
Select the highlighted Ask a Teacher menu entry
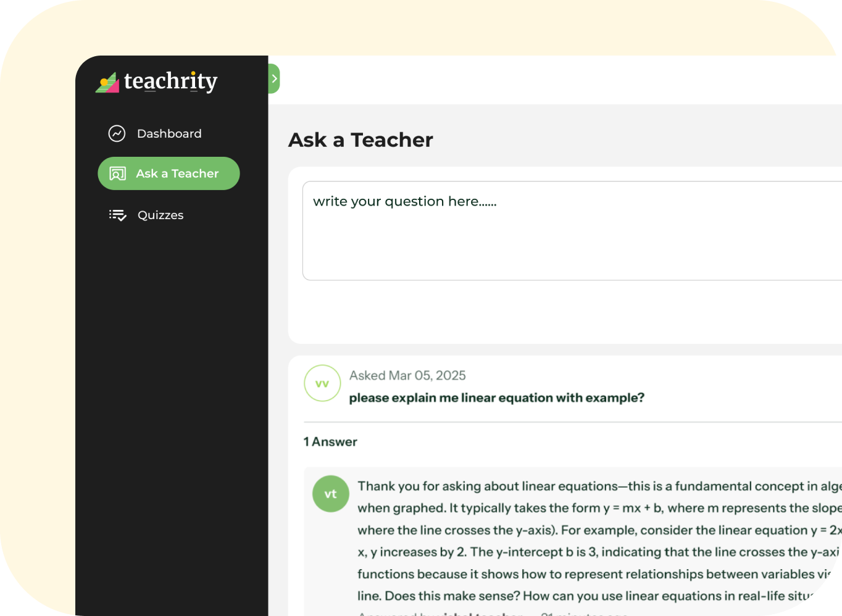pos(169,173)
